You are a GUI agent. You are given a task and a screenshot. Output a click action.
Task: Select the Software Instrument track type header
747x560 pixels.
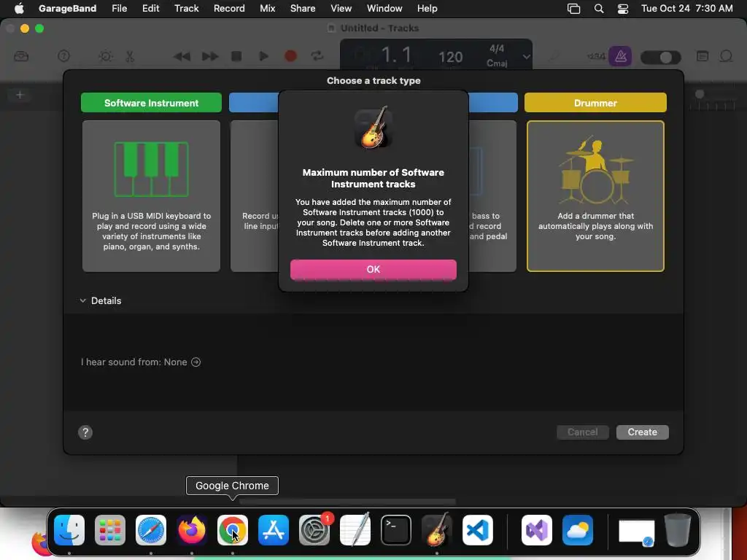[151, 103]
